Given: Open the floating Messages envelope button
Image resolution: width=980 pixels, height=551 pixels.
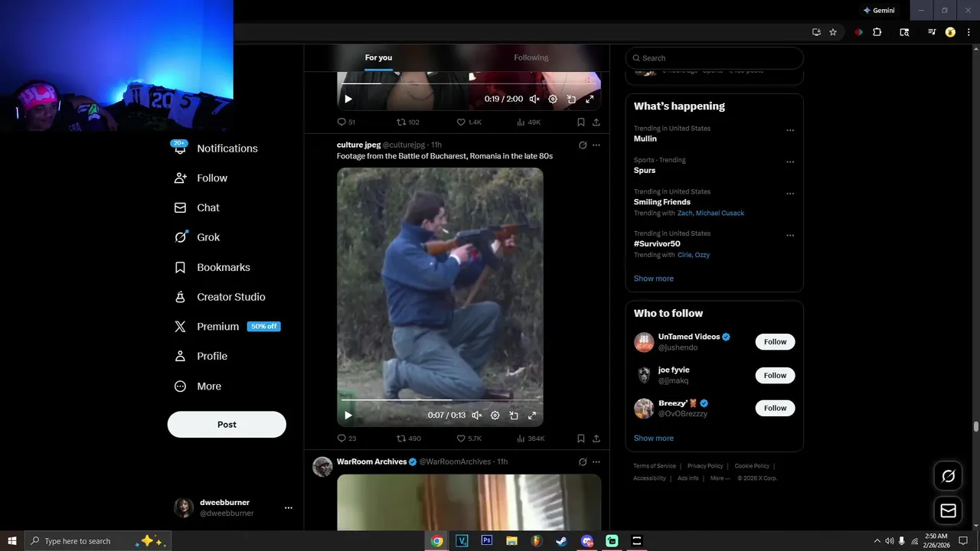Looking at the screenshot, I should [x=949, y=510].
